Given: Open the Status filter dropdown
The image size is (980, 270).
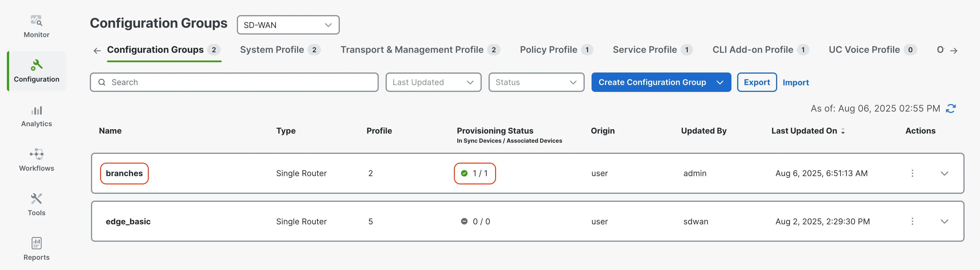Looking at the screenshot, I should 536,82.
